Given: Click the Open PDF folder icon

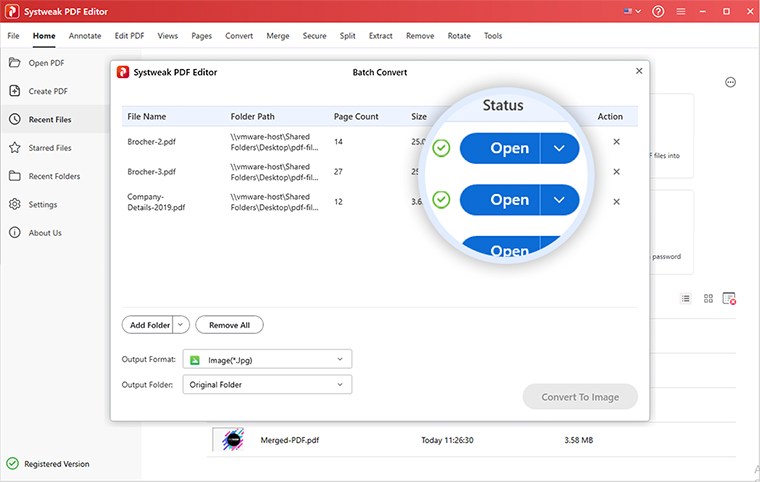Looking at the screenshot, I should (15, 63).
